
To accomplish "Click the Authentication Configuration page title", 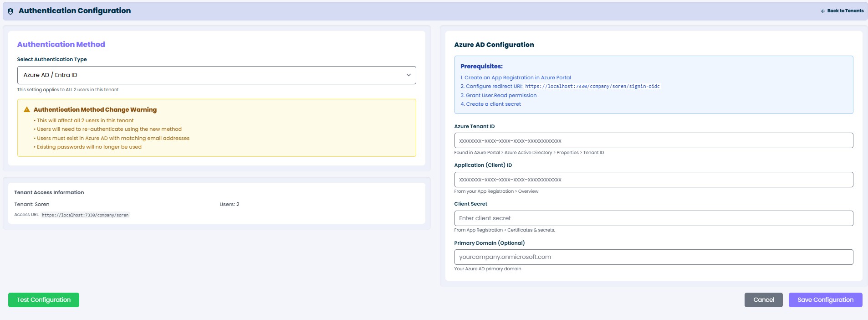I will pyautogui.click(x=75, y=11).
